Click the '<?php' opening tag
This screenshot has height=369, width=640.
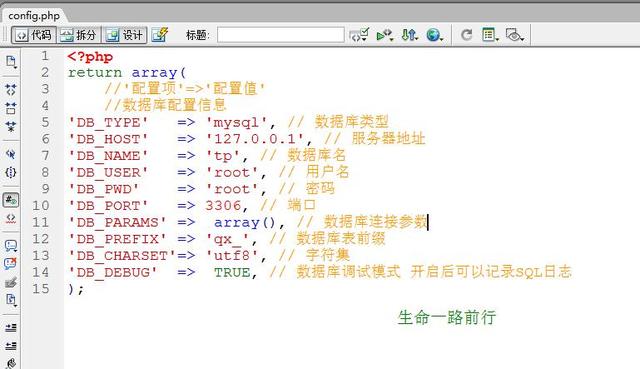[90, 56]
